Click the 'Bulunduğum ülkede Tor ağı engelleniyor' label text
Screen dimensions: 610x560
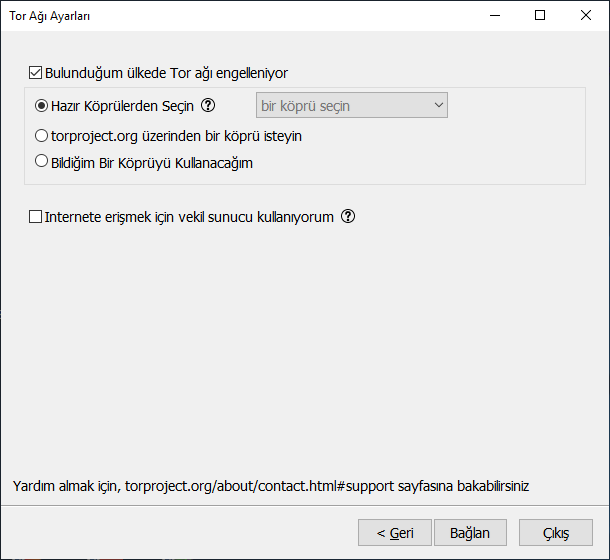[166, 73]
